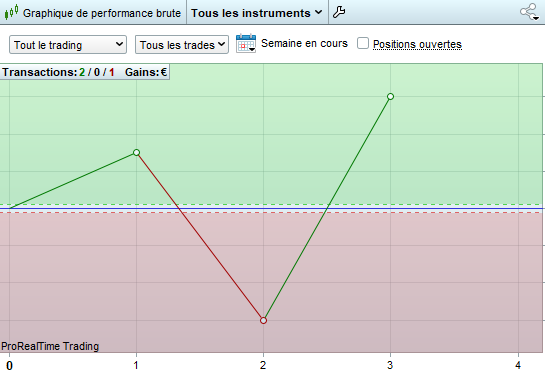The image size is (545, 373).
Task: Open the wrench settings icon
Action: click(x=339, y=12)
